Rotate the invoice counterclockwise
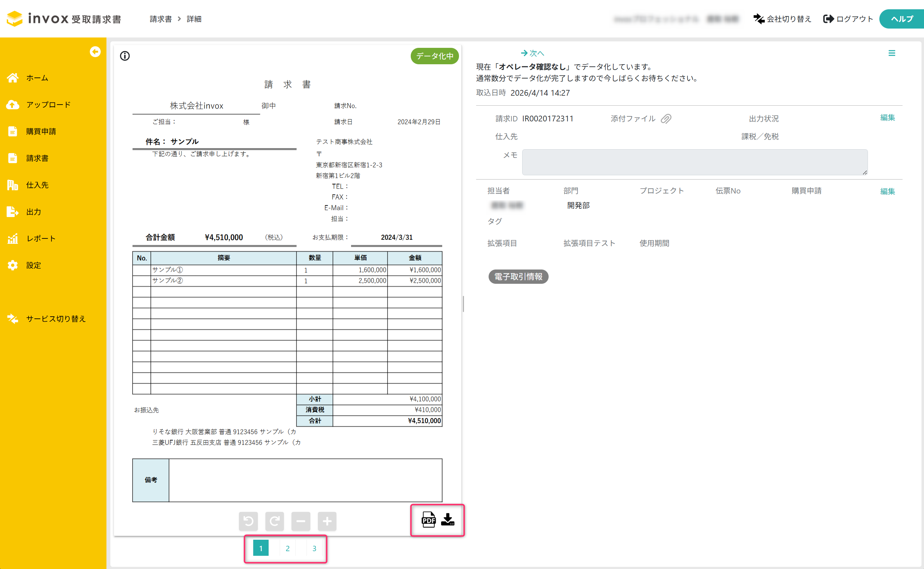The height and width of the screenshot is (569, 924). pos(248,521)
